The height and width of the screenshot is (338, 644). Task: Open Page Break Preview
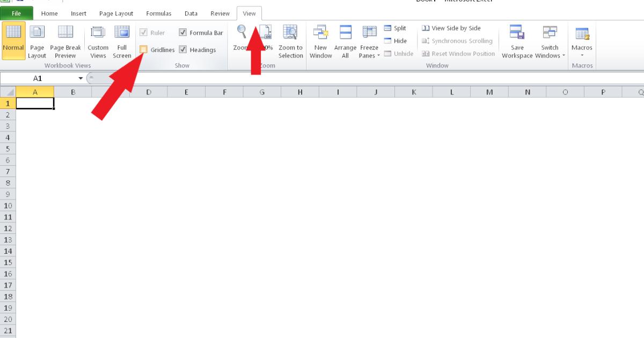pyautogui.click(x=65, y=41)
